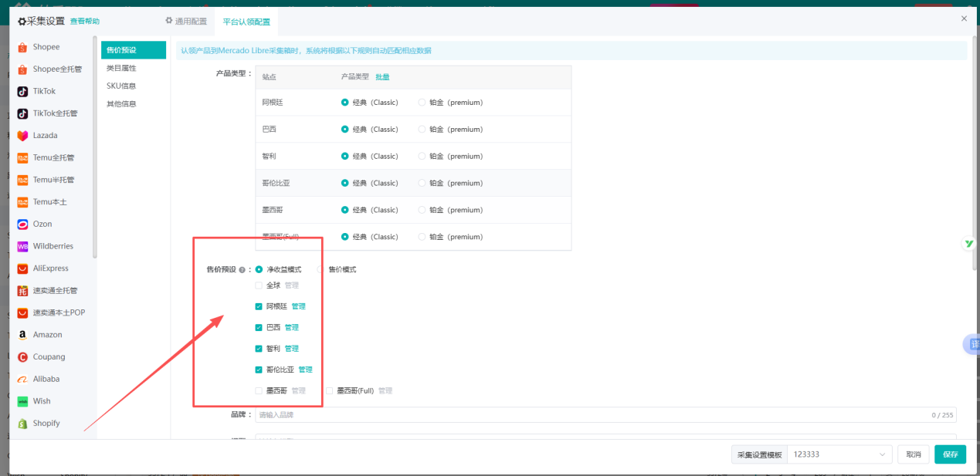Enable the 全球 price preset checkbox
This screenshot has width=980, height=476.
[x=259, y=285]
